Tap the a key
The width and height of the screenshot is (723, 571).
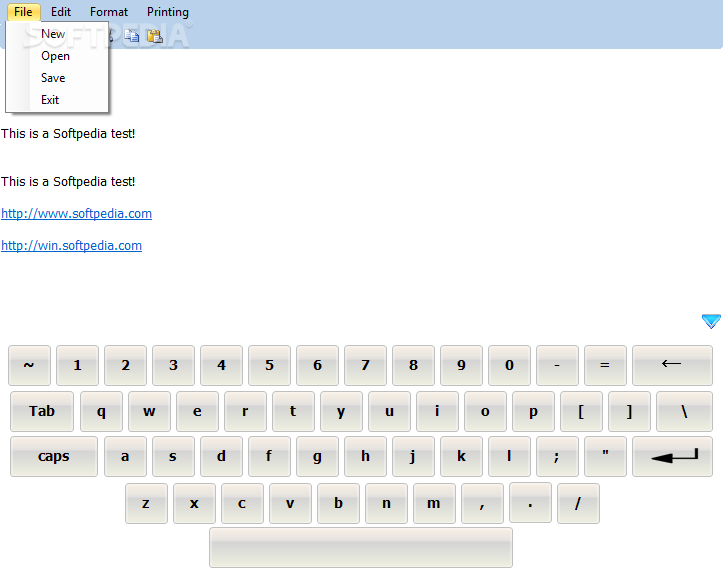click(125, 456)
